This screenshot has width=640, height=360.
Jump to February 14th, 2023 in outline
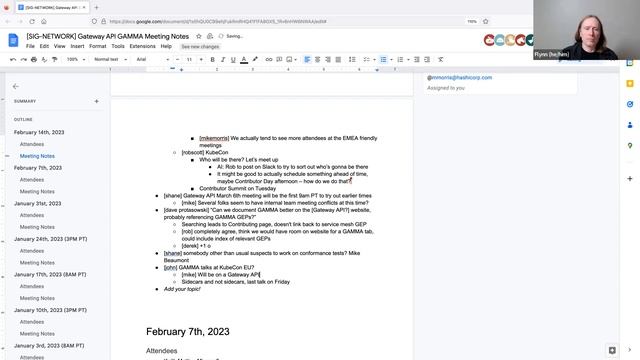[39, 132]
